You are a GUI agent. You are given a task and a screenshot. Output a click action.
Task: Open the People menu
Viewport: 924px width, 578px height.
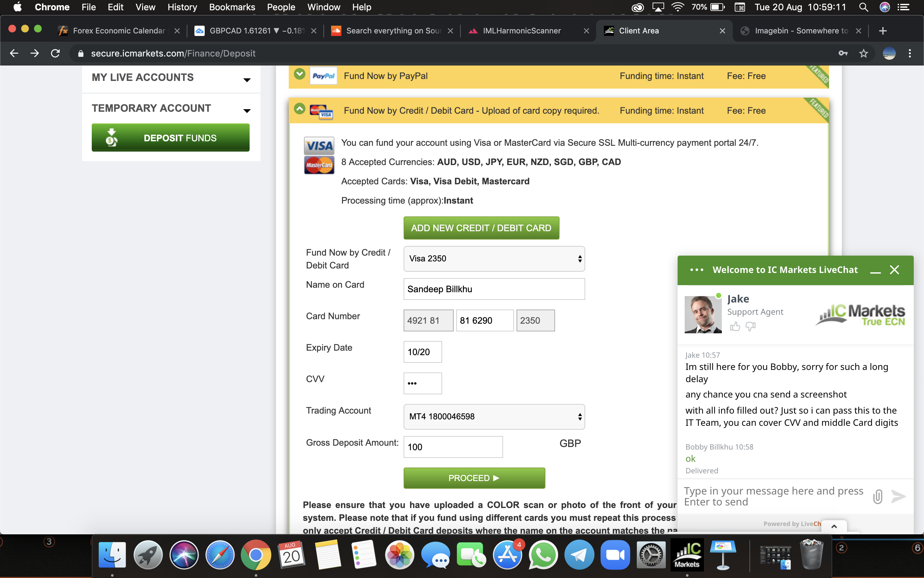click(281, 7)
